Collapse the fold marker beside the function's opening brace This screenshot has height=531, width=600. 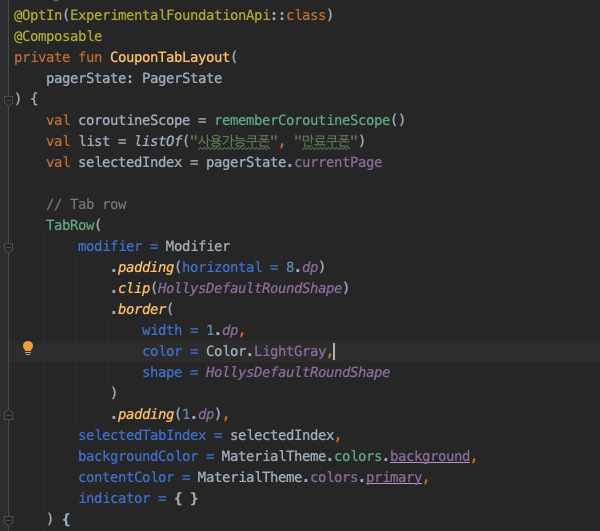click(8, 100)
